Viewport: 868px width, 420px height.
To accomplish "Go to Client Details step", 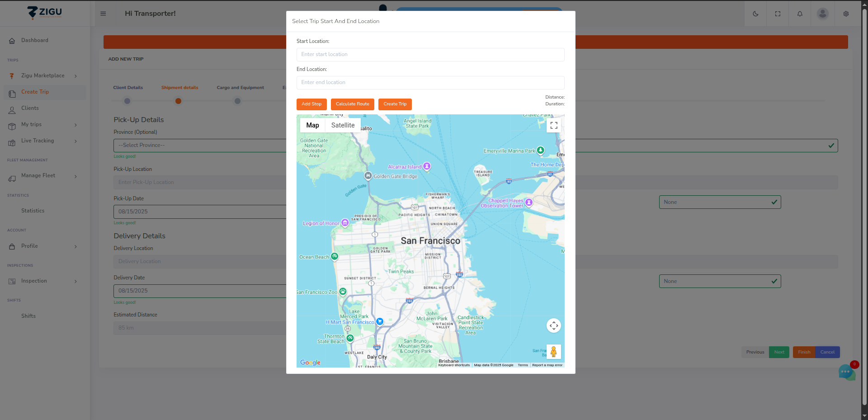I will point(128,88).
